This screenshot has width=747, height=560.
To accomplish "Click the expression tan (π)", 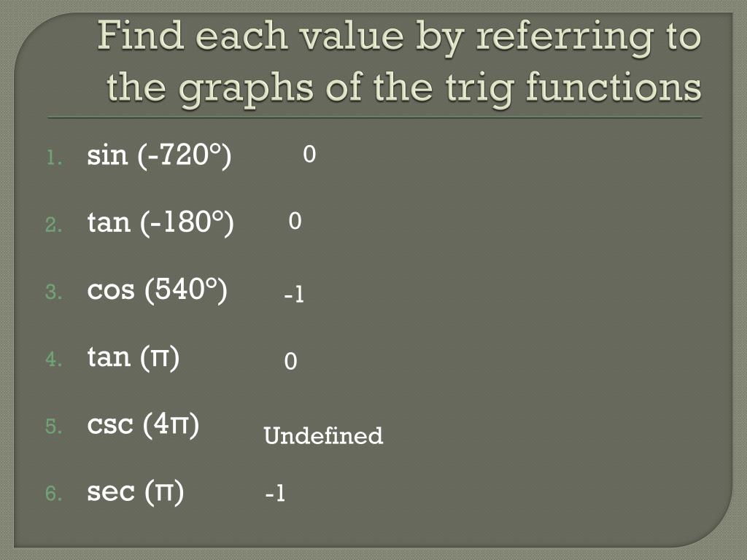I will coord(133,357).
